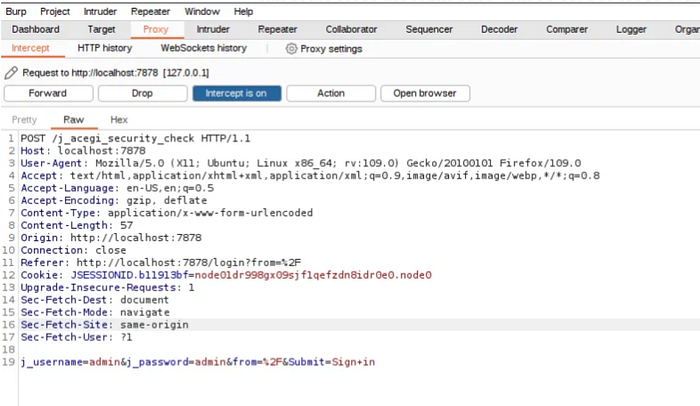This screenshot has width=700, height=406.
Task: Drop the intercepted request
Action: click(x=142, y=93)
